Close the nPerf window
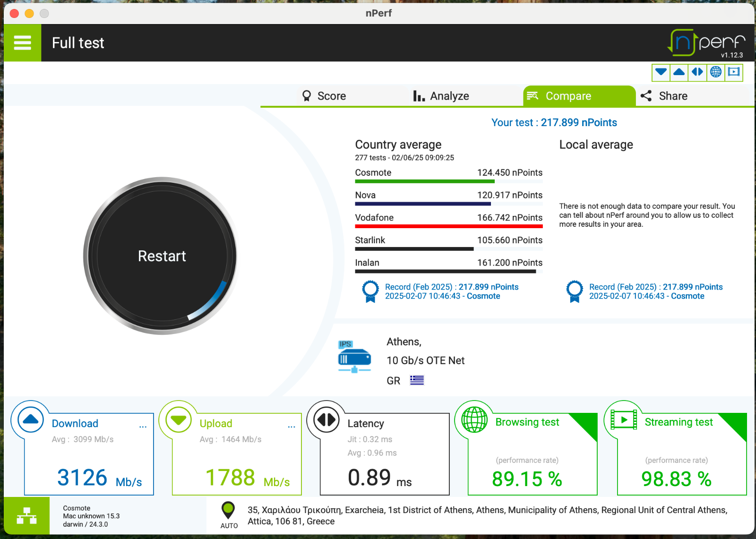The image size is (756, 539). (x=14, y=13)
